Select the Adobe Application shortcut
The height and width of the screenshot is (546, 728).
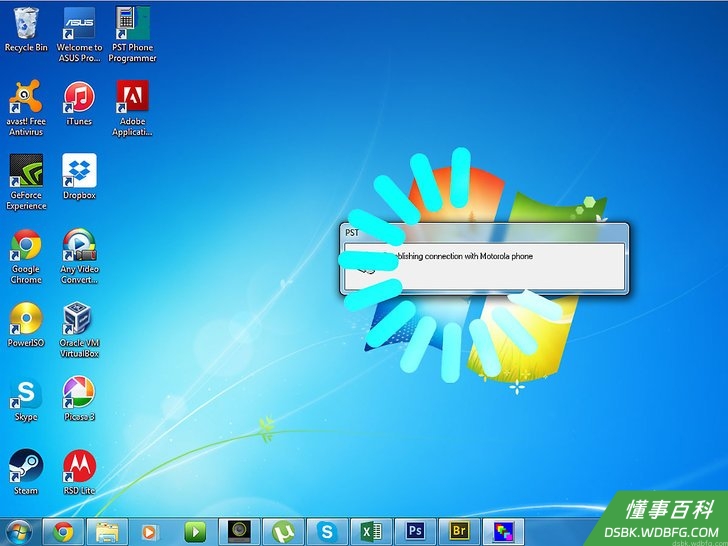132,108
